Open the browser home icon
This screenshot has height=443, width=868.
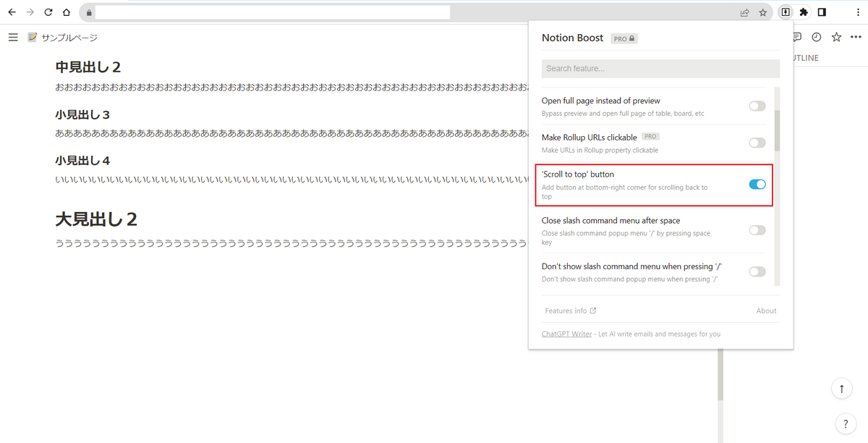(x=67, y=12)
